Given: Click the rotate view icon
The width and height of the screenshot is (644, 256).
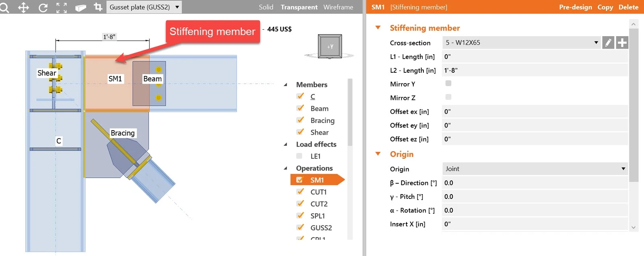Looking at the screenshot, I should click(x=43, y=7).
